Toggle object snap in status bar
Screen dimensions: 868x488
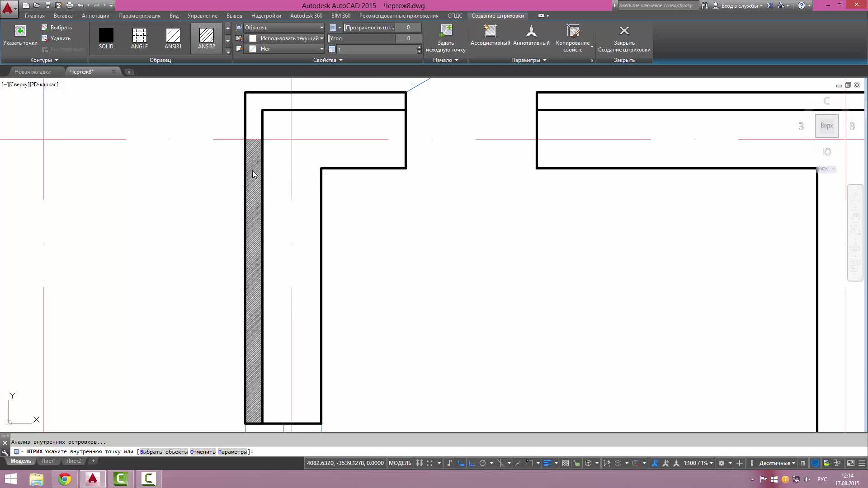[x=529, y=463]
